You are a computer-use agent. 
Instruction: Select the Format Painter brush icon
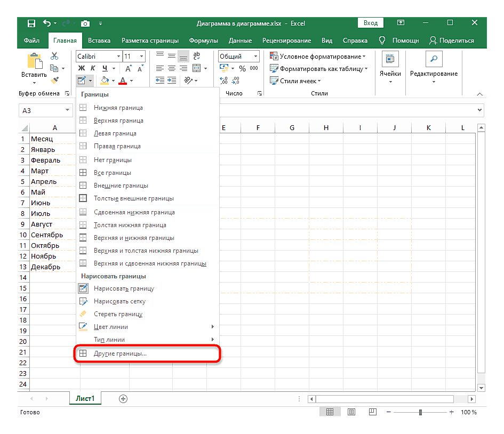pos(54,80)
